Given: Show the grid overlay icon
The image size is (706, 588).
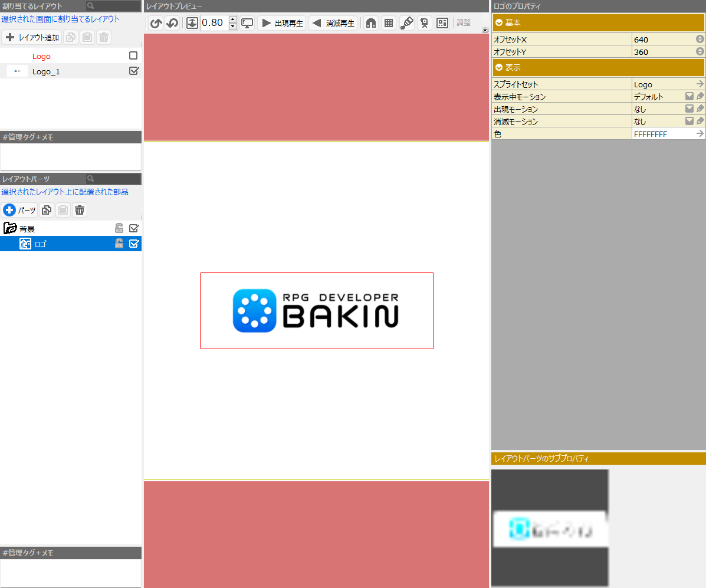Looking at the screenshot, I should click(389, 24).
